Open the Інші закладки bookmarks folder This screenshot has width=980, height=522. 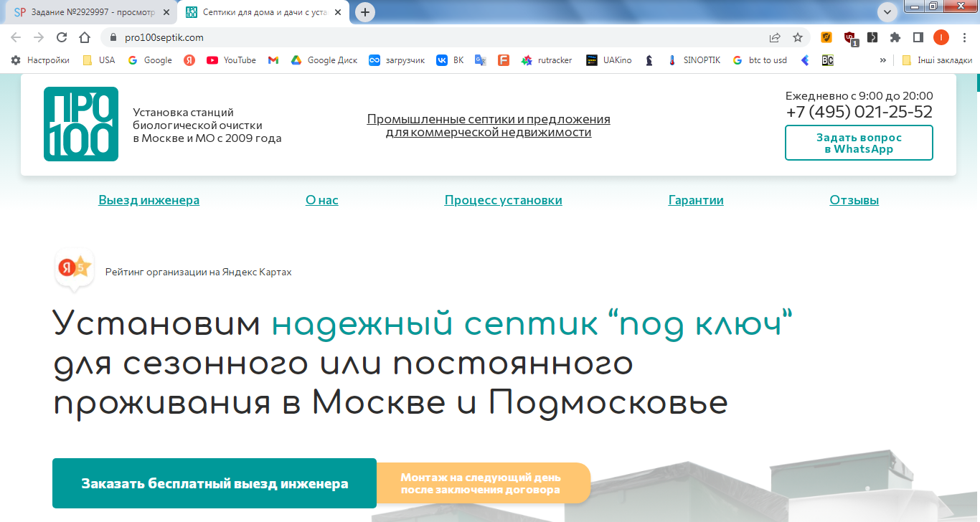click(x=937, y=60)
